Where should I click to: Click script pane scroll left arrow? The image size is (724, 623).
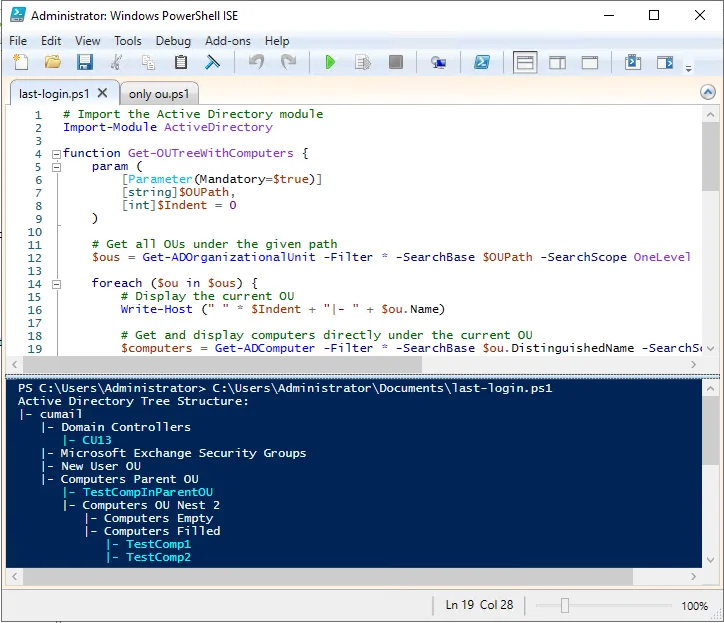15,364
